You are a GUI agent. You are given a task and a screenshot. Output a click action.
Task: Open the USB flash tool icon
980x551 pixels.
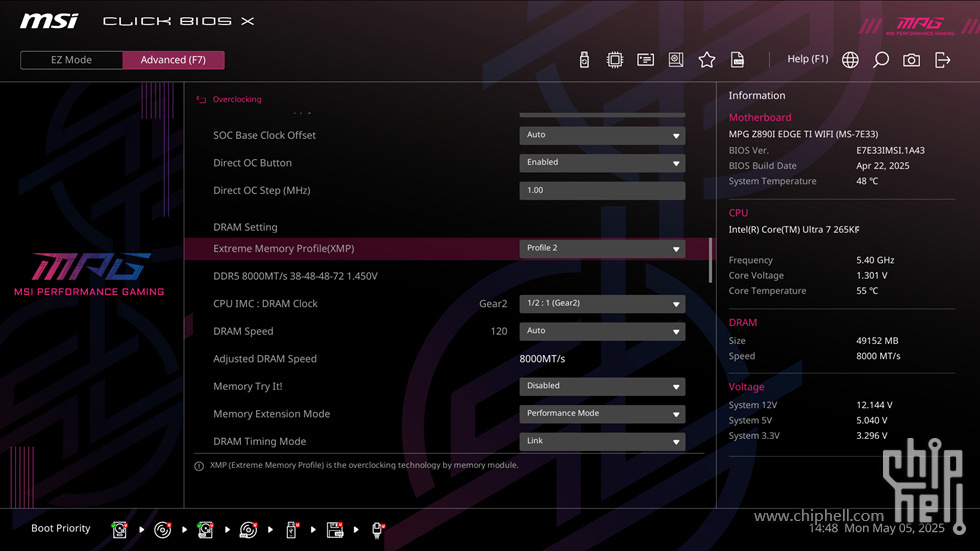[584, 60]
